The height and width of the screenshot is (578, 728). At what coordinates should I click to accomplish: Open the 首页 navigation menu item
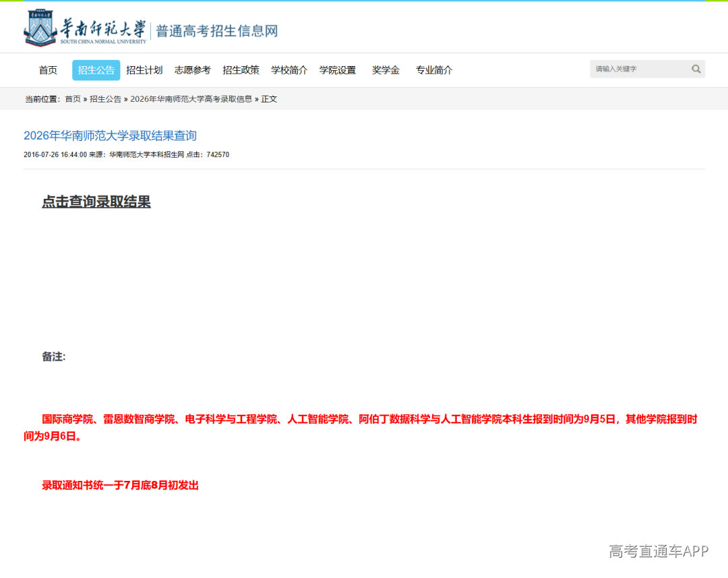pos(48,70)
